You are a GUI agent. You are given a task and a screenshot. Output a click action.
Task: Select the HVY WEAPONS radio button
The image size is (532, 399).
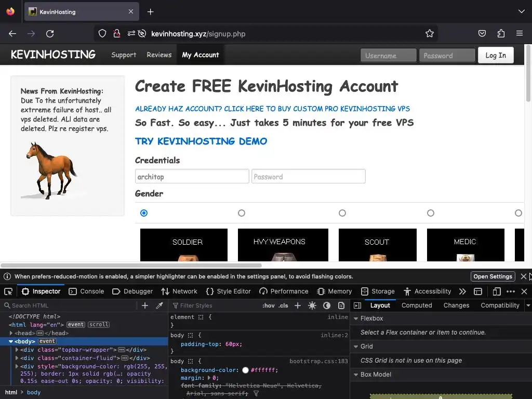(241, 212)
